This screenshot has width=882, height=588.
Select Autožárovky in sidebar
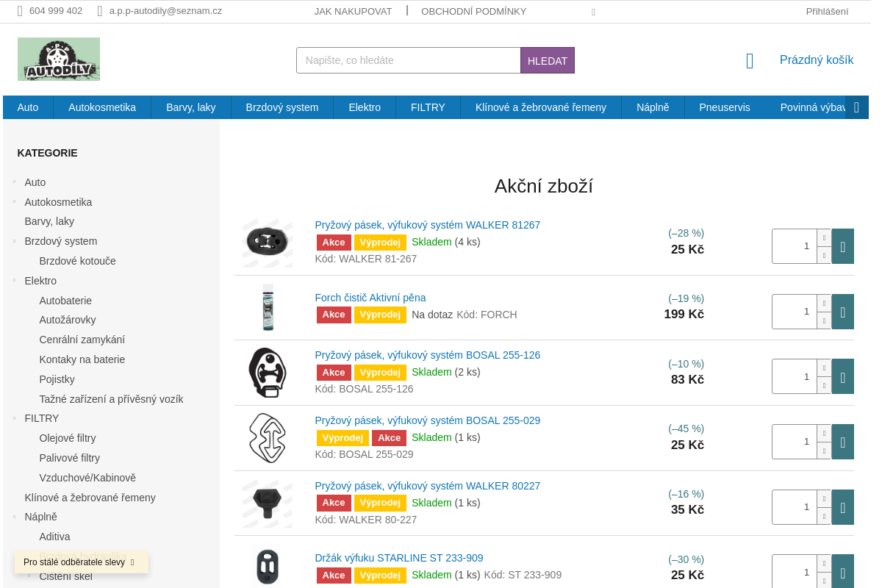coord(68,320)
